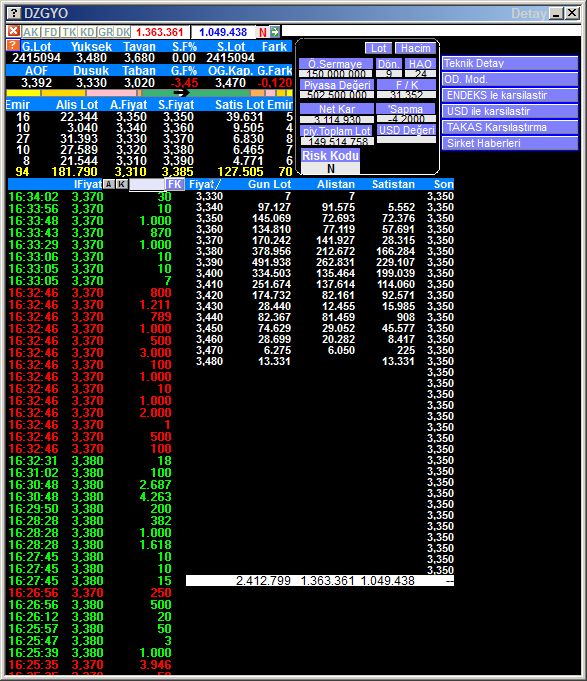
Task: Toggle the FK filter button
Action: click(x=175, y=184)
